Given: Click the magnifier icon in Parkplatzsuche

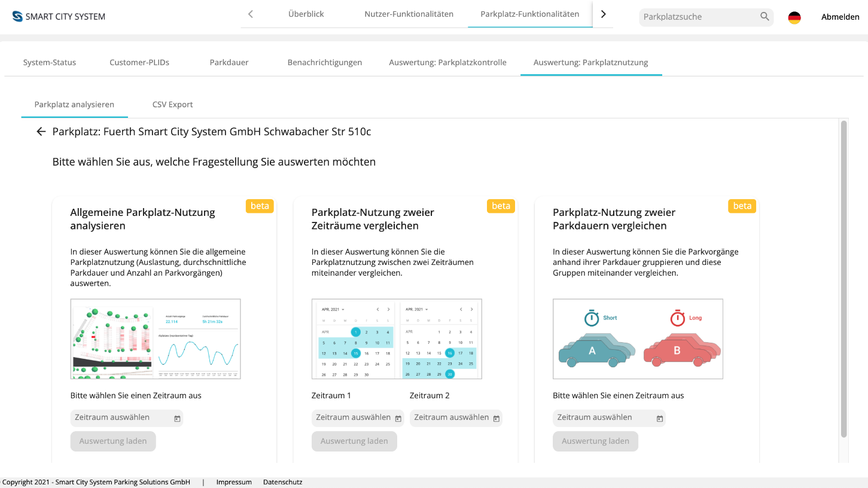Looking at the screenshot, I should [764, 17].
